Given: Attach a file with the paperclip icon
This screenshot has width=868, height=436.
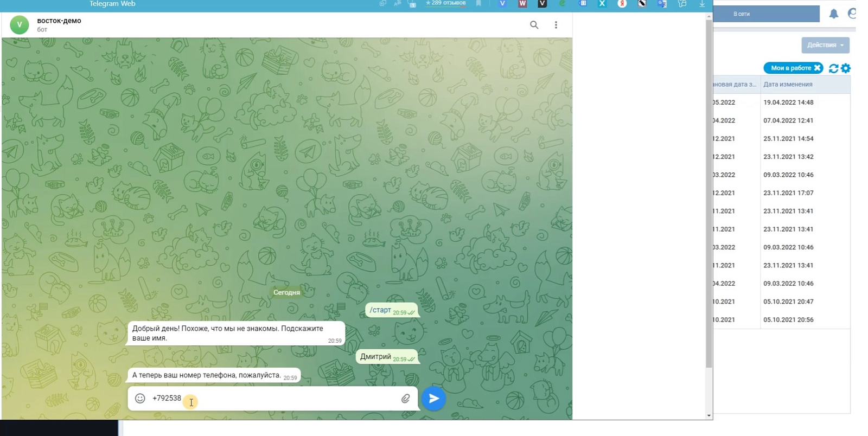Looking at the screenshot, I should click(x=405, y=399).
